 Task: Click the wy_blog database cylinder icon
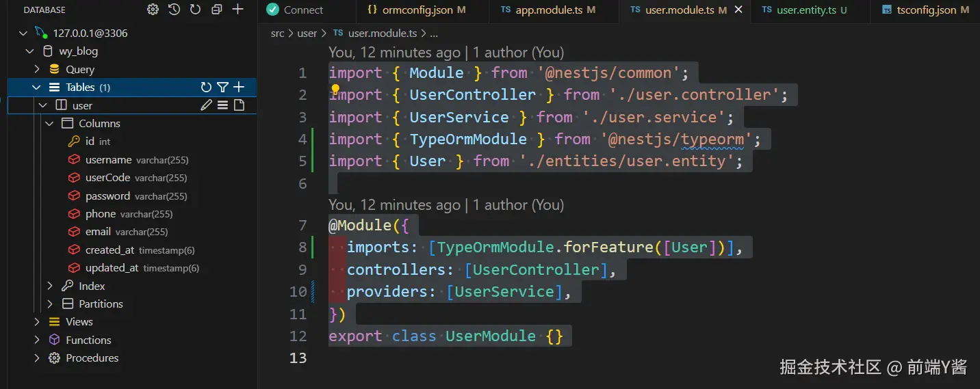(x=47, y=51)
